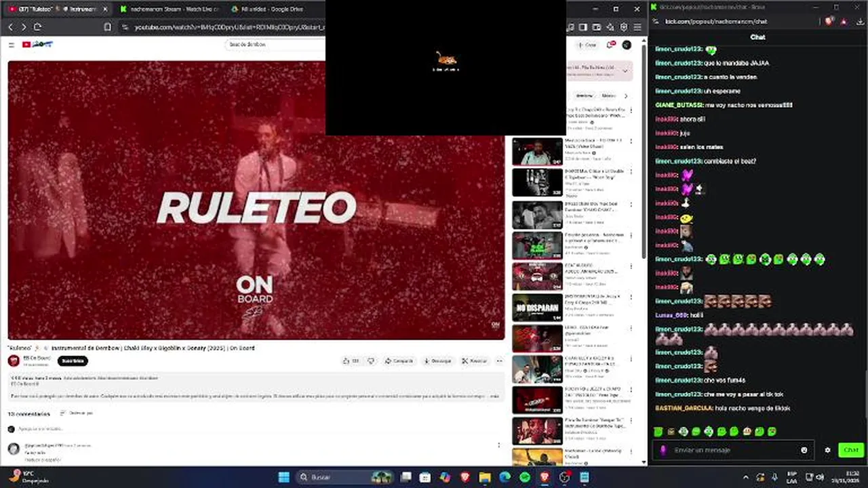Like the Ruleteo video
Image resolution: width=868 pixels, height=488 pixels.
pyautogui.click(x=351, y=361)
